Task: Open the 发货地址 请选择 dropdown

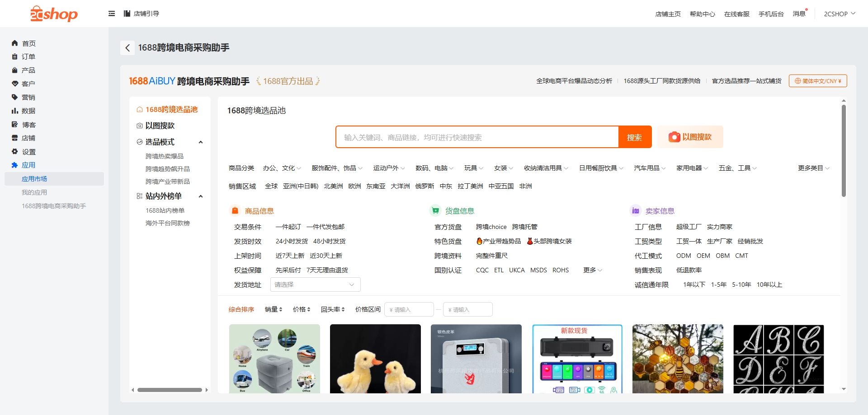Action: point(315,284)
